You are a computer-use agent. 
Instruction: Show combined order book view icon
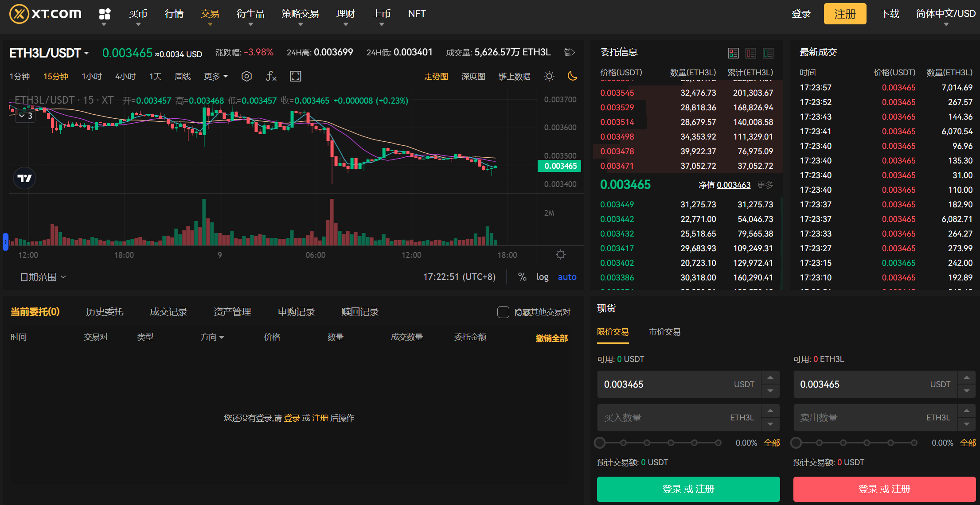[x=734, y=53]
